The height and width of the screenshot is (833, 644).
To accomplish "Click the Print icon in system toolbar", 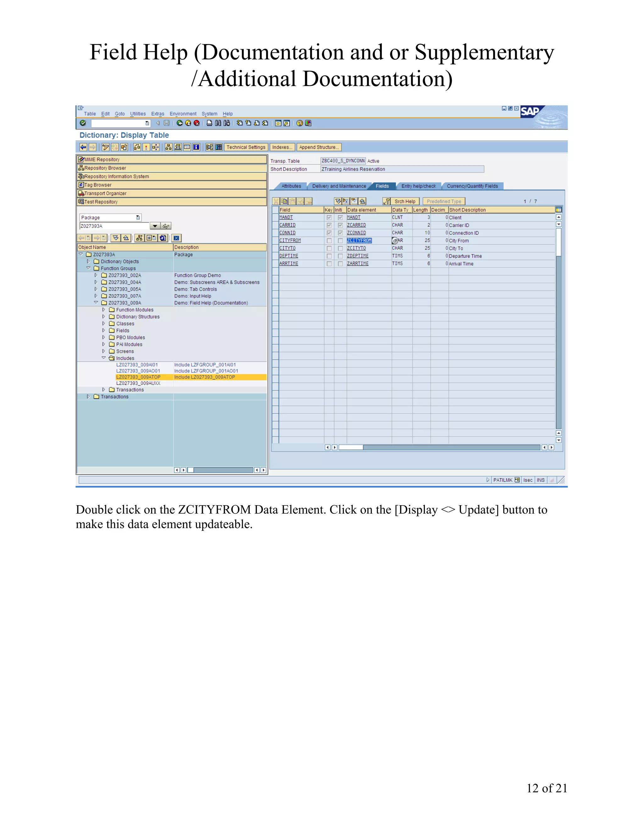I will click(209, 123).
